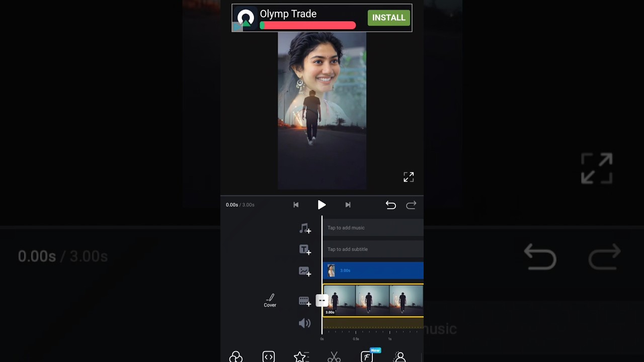Click the 0.5s mark on timeline ruler
Screen dimensions: 644x362
[356, 339]
